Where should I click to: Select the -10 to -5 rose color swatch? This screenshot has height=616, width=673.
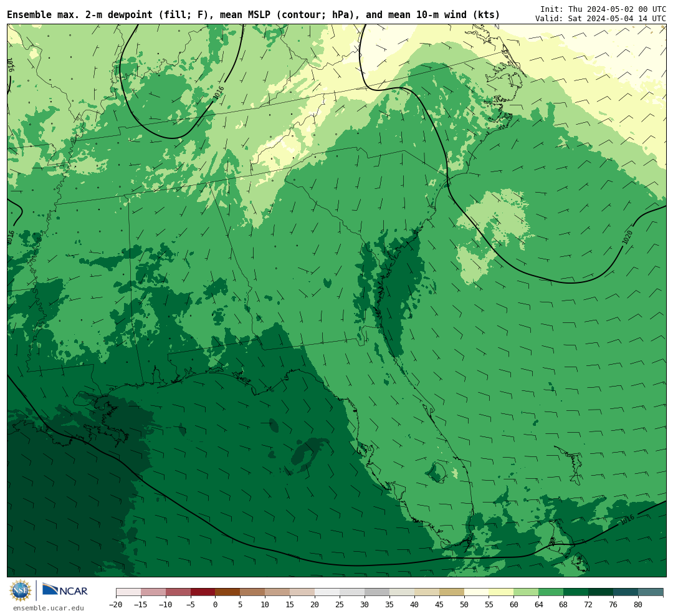(178, 592)
